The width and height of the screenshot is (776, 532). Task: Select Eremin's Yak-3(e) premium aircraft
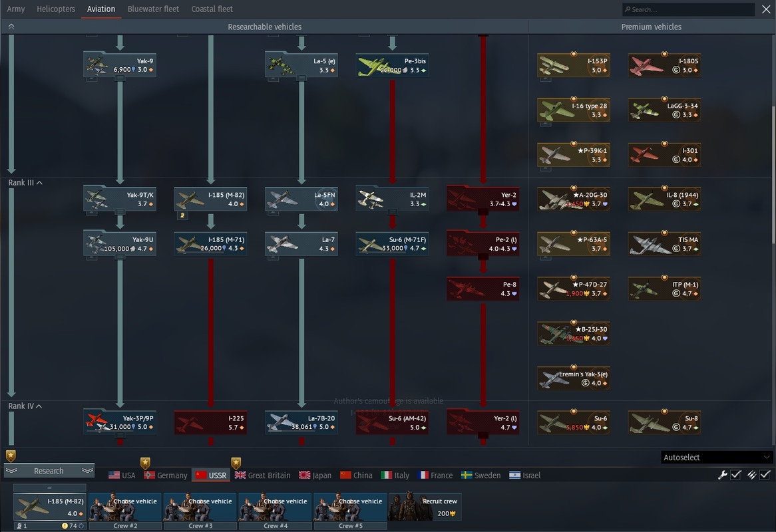pyautogui.click(x=574, y=378)
